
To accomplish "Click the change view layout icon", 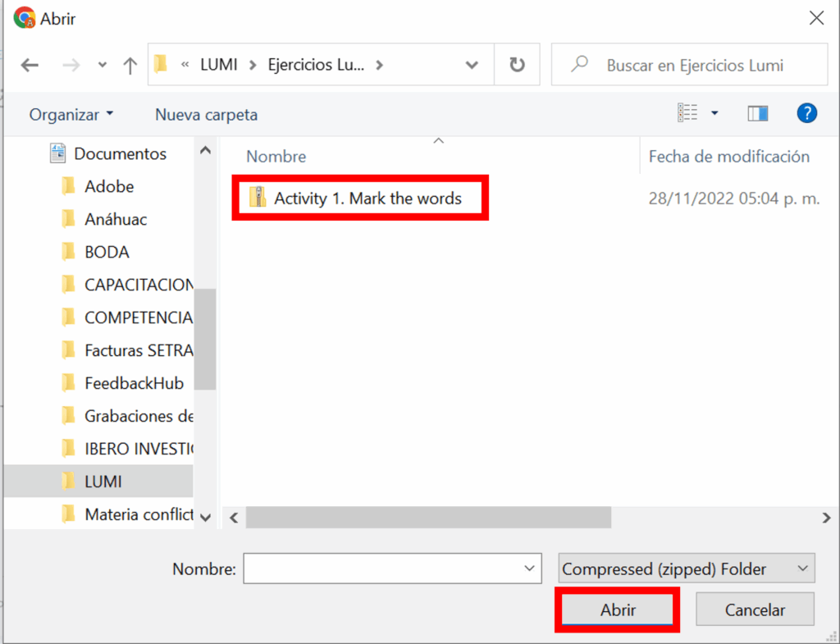I will (x=687, y=114).
